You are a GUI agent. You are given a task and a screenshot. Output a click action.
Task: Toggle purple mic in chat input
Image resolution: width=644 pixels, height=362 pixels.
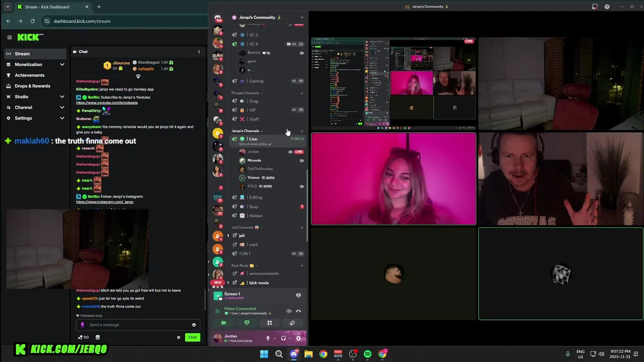(83, 325)
